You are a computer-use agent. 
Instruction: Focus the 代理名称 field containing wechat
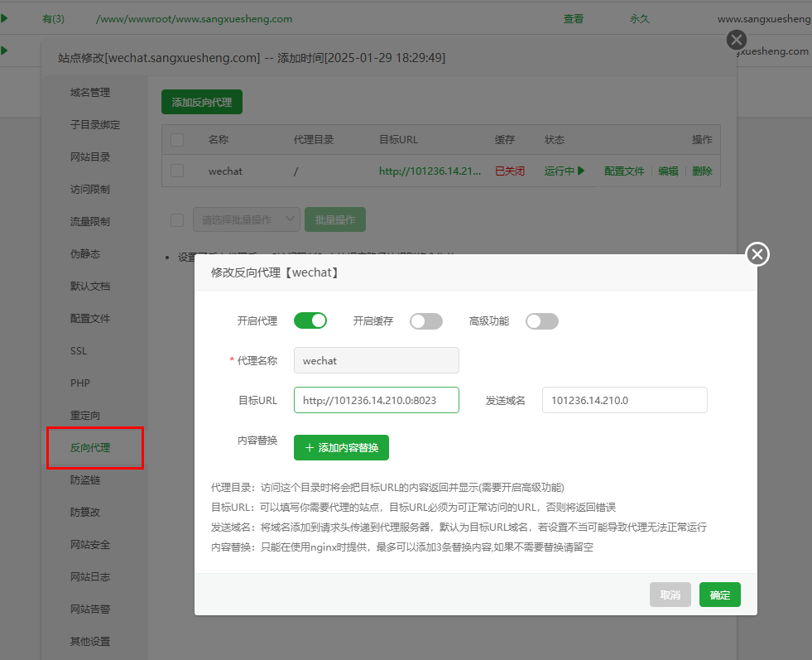377,360
